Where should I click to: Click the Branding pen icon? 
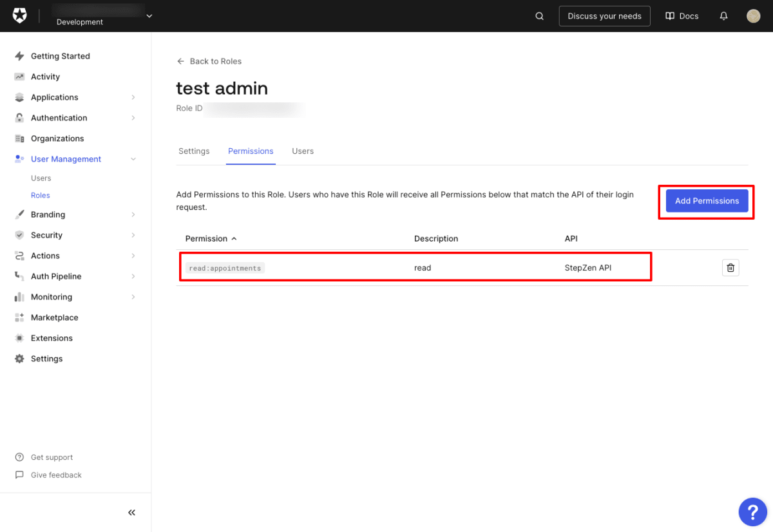pos(19,214)
